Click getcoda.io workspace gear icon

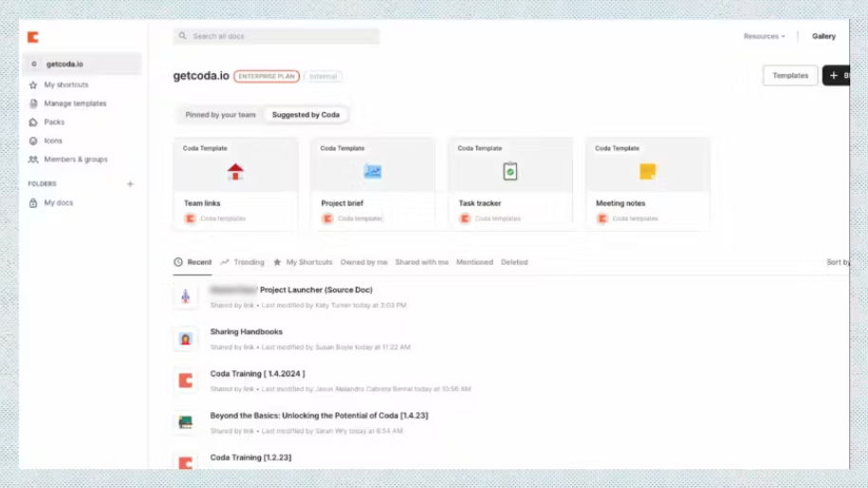click(x=34, y=65)
